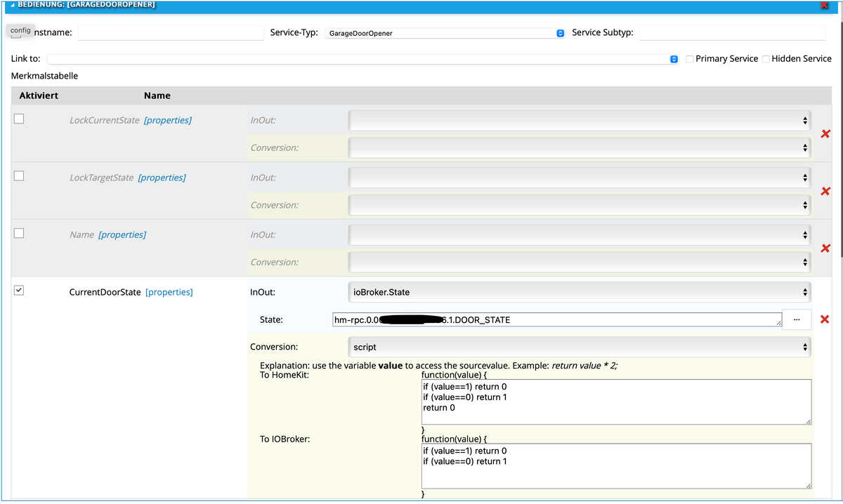The image size is (843, 504).
Task: Open the LockTargetState [properties] link
Action: coord(162,178)
